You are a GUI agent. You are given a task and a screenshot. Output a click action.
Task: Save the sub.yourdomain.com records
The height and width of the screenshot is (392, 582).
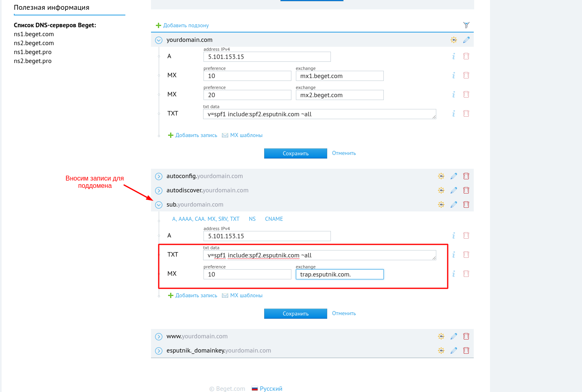point(295,314)
